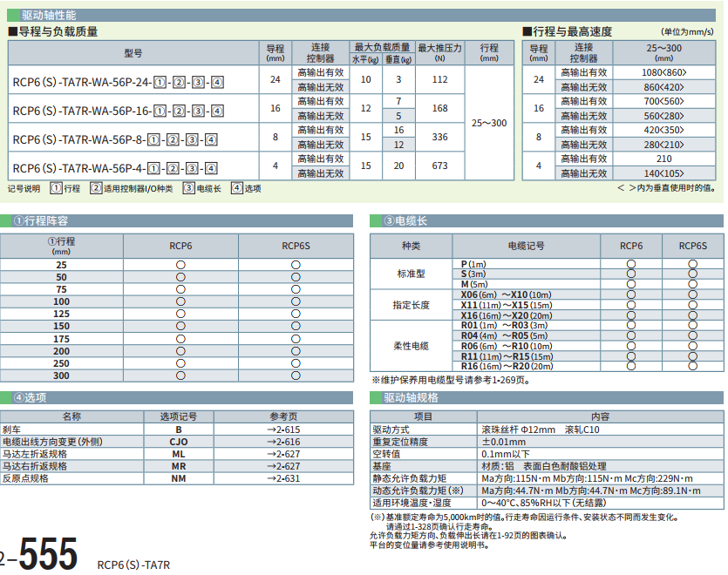The height and width of the screenshot is (575, 728).
Task: Click RCP6S circle for cable R16～R20
Action: [693, 366]
